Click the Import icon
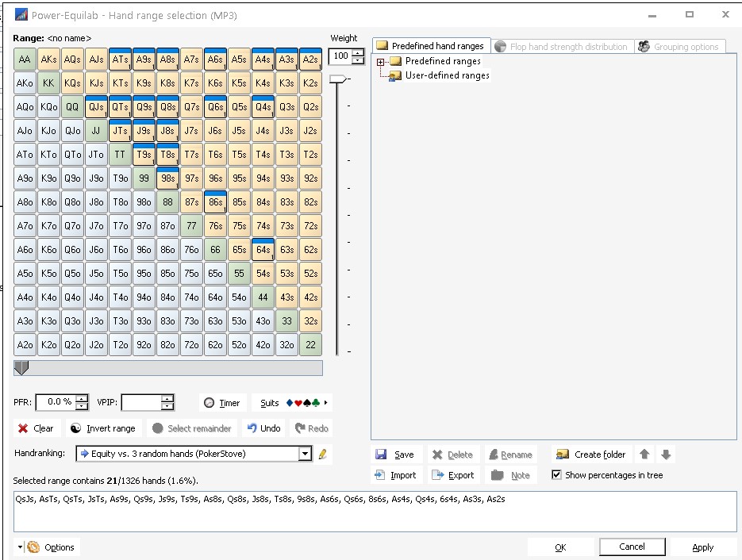This screenshot has height=560, width=742. point(380,475)
